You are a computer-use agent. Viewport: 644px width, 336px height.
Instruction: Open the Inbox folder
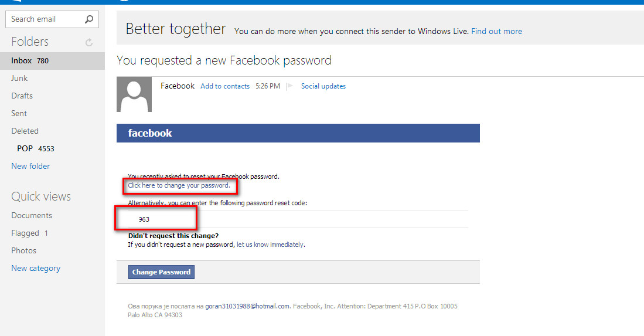pyautogui.click(x=22, y=60)
